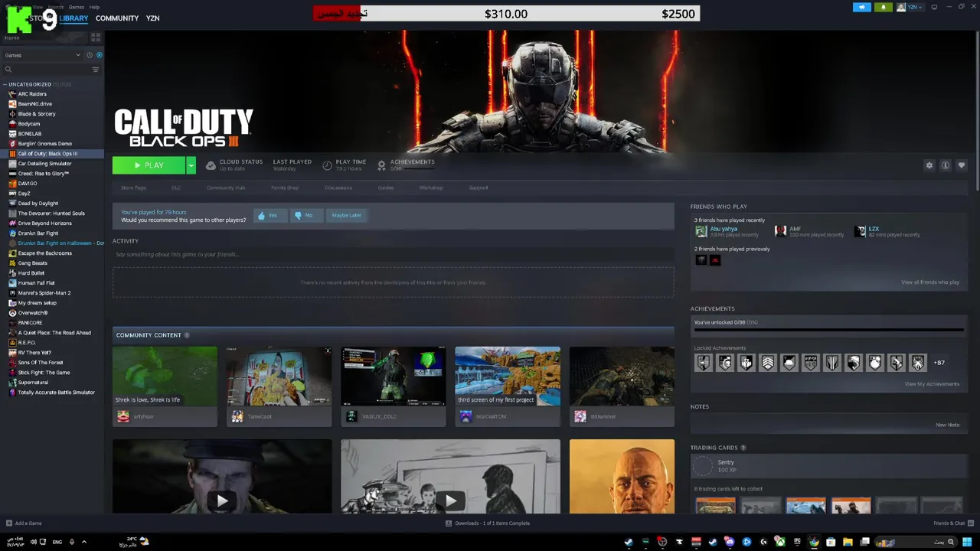Select Sons Of The Forest in the library

[x=40, y=363]
